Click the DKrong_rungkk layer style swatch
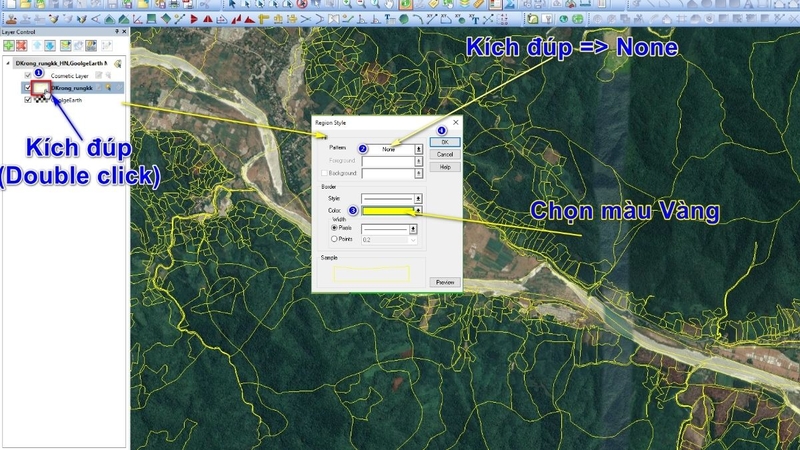This screenshot has height=450, width=800. point(40,88)
